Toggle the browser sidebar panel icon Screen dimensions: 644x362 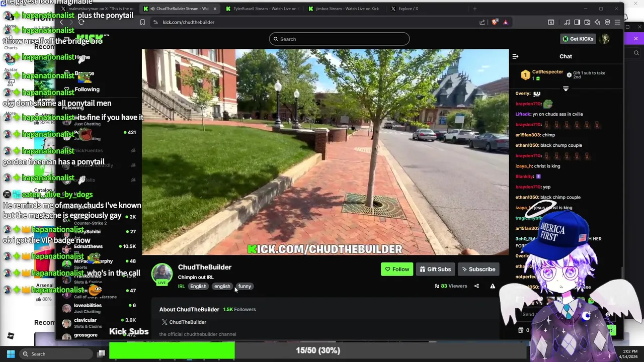577,22
